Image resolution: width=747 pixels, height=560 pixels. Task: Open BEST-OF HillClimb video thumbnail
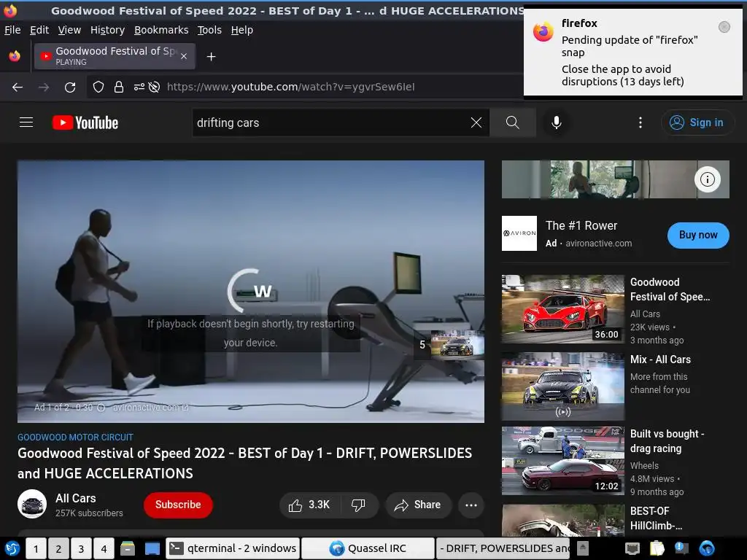[x=563, y=520]
